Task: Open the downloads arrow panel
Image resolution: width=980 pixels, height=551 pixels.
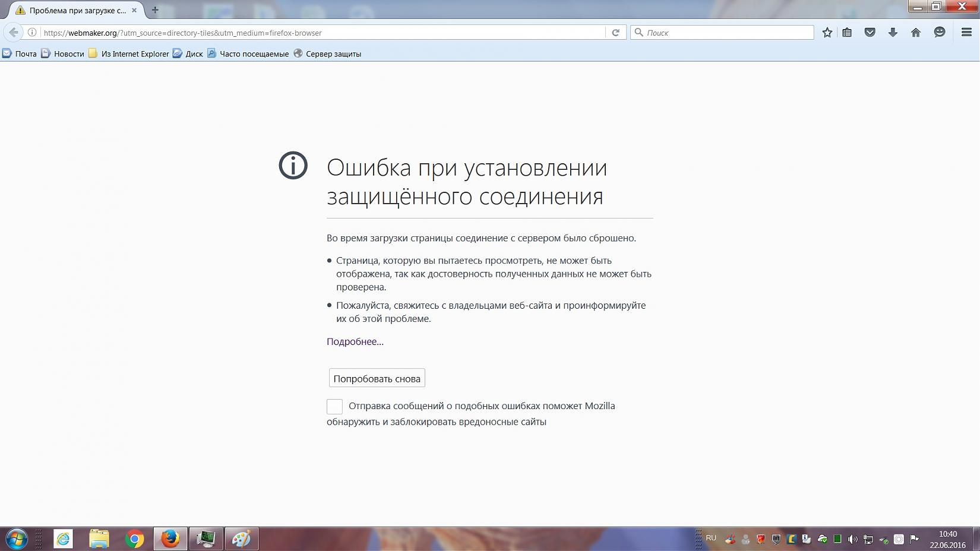Action: click(x=893, y=33)
